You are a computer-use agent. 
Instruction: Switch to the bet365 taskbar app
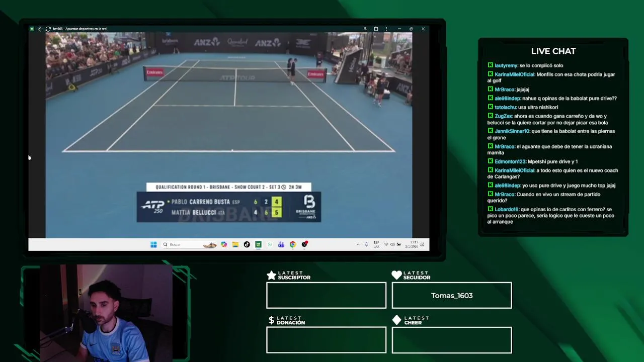[x=258, y=244]
